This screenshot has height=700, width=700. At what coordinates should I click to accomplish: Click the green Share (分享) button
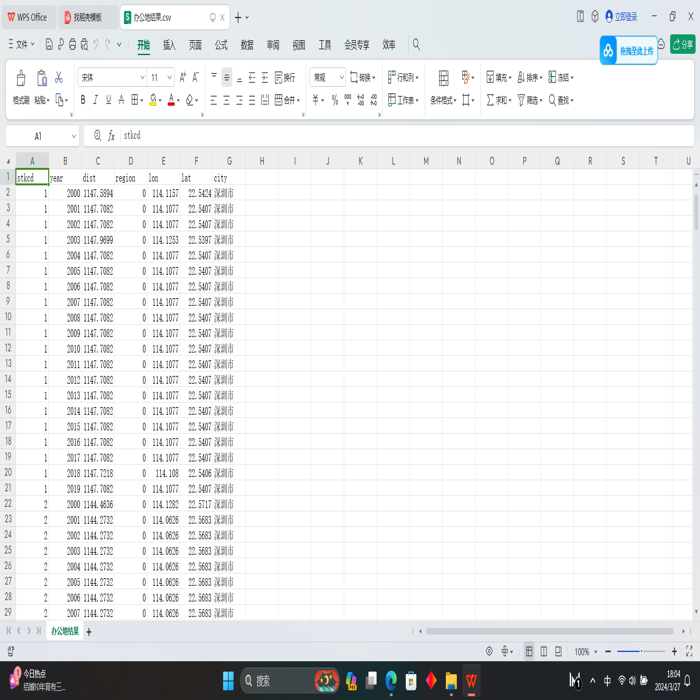coord(683,45)
